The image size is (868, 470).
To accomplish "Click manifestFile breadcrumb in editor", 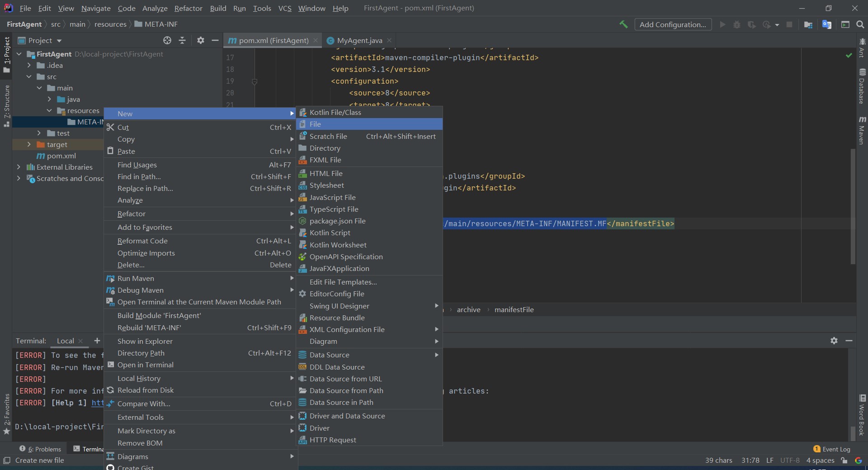I will pyautogui.click(x=514, y=309).
